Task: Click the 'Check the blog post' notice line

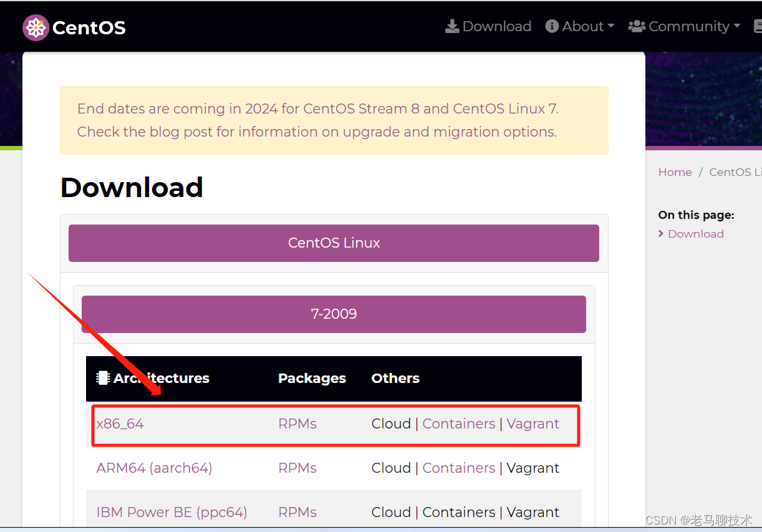Action: click(317, 132)
